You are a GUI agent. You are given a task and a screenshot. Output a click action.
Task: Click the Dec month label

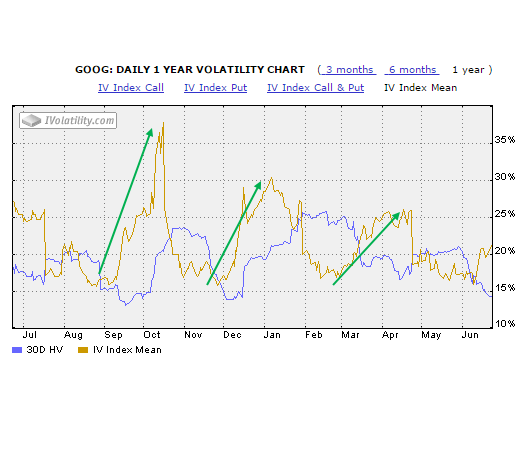[x=232, y=335]
